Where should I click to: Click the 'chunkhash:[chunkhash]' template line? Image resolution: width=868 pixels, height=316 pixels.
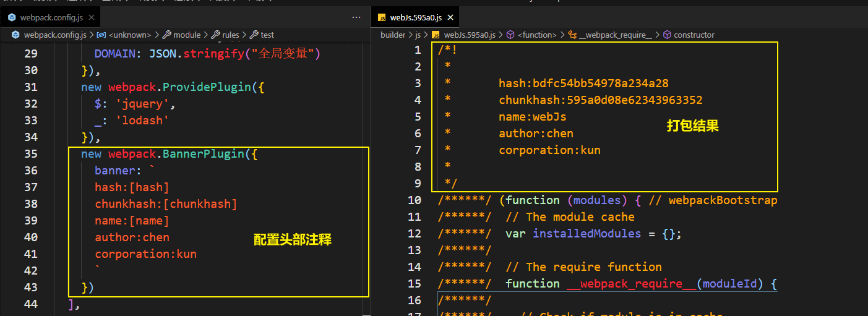(x=166, y=203)
